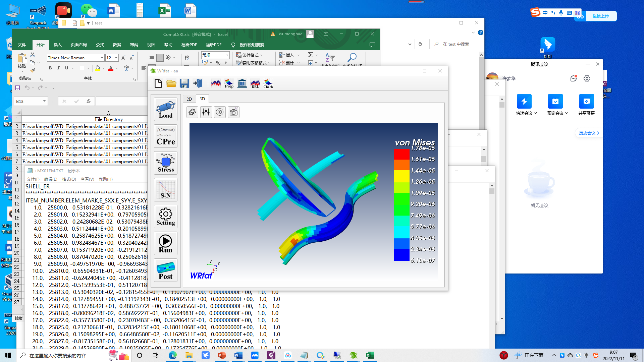Select cell A1 File Directory in Excel

(109, 119)
